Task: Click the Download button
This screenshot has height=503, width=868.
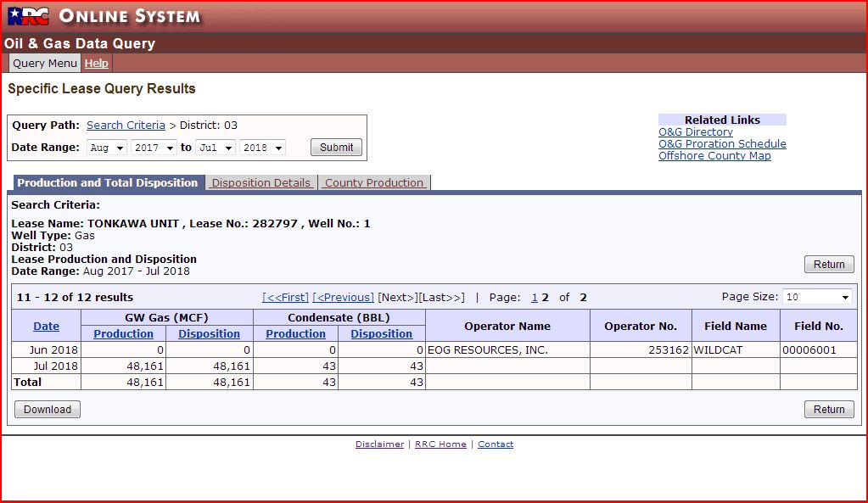Action: pyautogui.click(x=48, y=410)
